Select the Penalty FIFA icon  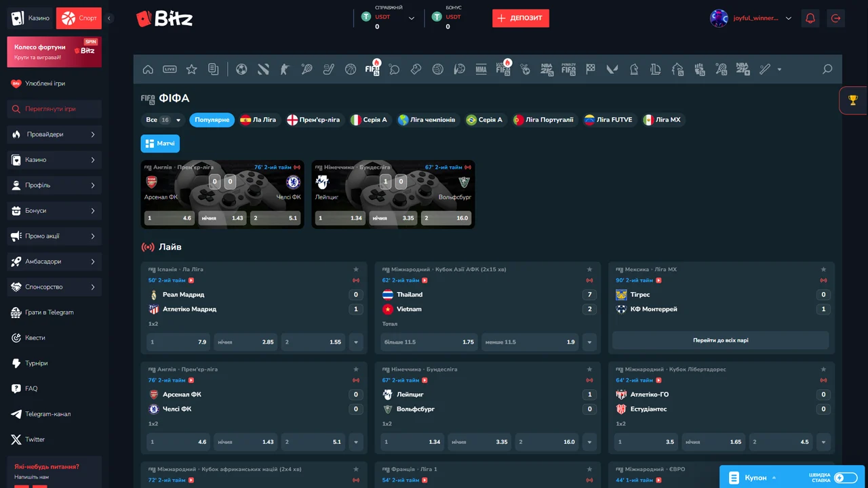568,69
